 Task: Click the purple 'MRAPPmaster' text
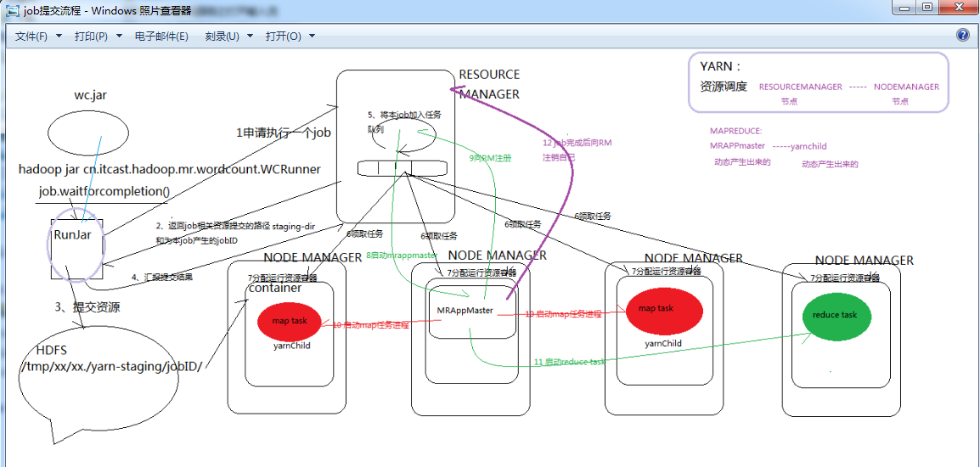click(x=737, y=146)
